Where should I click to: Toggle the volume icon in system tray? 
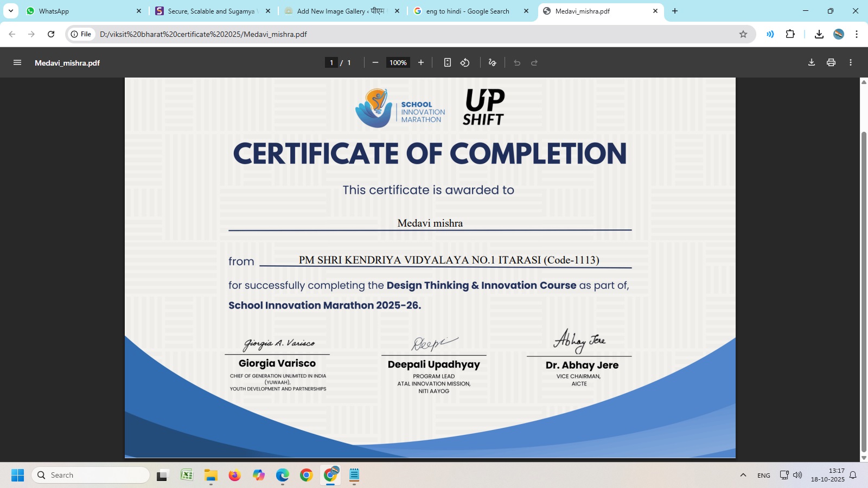coord(797,476)
